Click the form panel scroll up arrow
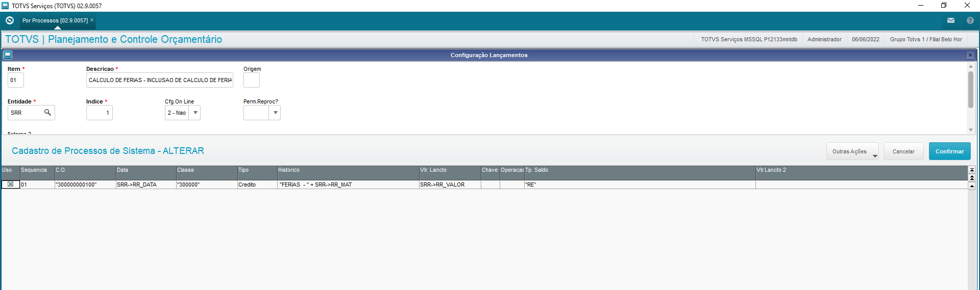 (x=971, y=66)
